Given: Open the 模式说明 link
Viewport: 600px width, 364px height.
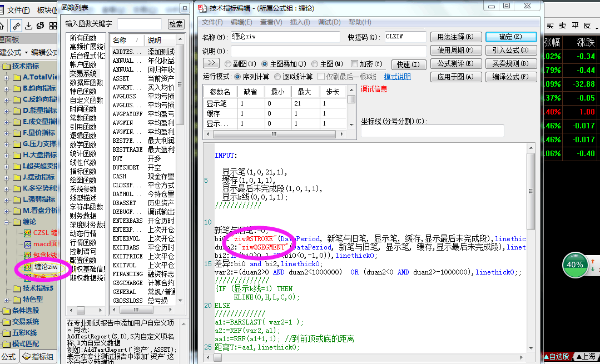Looking at the screenshot, I should click(397, 77).
